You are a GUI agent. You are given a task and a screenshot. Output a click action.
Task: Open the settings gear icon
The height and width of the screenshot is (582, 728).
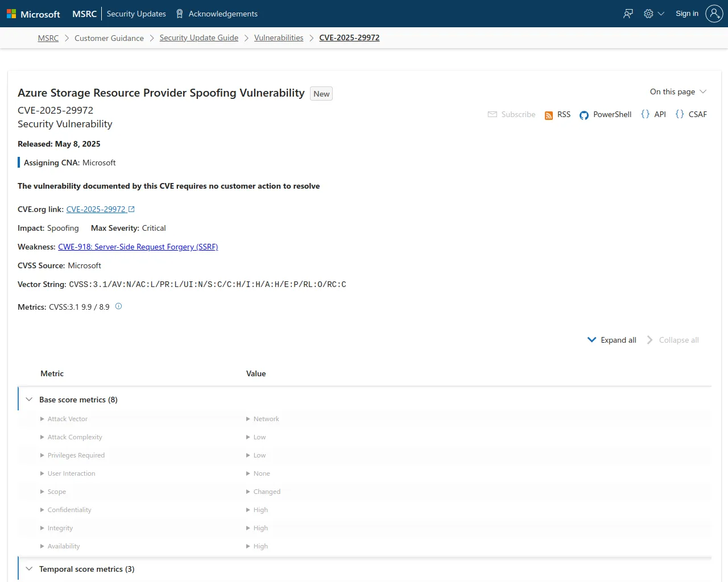click(x=648, y=14)
